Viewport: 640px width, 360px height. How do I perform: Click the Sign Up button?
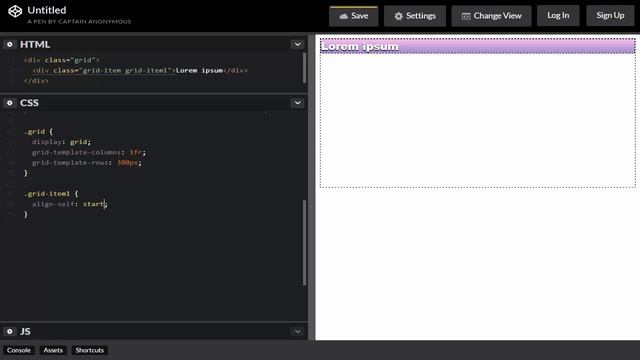coord(610,16)
